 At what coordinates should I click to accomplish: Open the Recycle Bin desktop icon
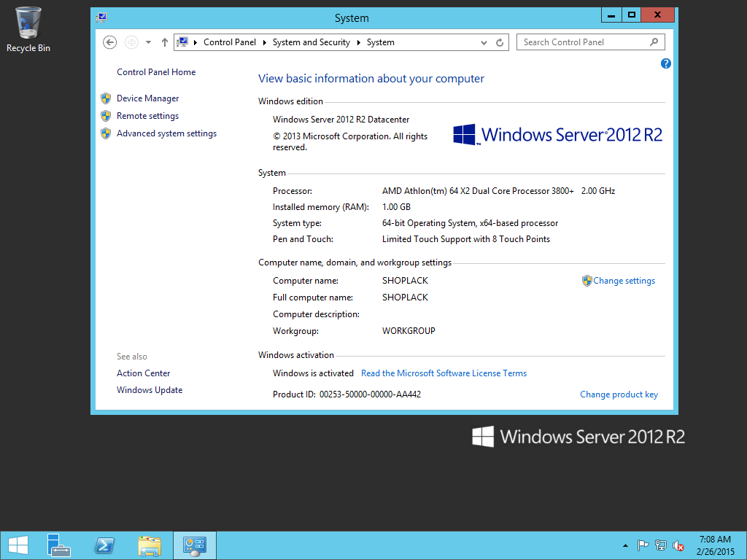[x=28, y=29]
